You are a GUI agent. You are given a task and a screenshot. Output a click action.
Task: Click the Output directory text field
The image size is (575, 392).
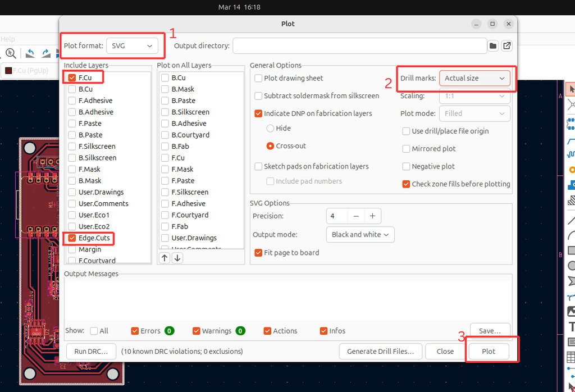click(x=359, y=46)
